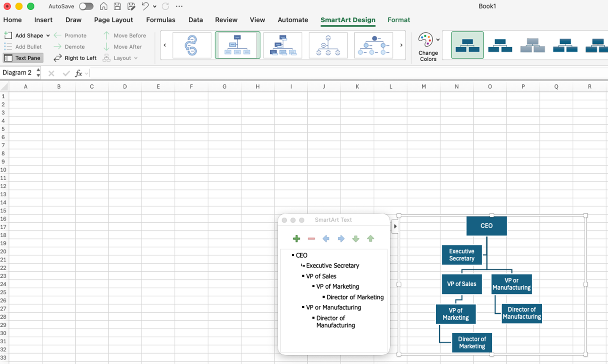Click the Redo arrow icon

[166, 6]
